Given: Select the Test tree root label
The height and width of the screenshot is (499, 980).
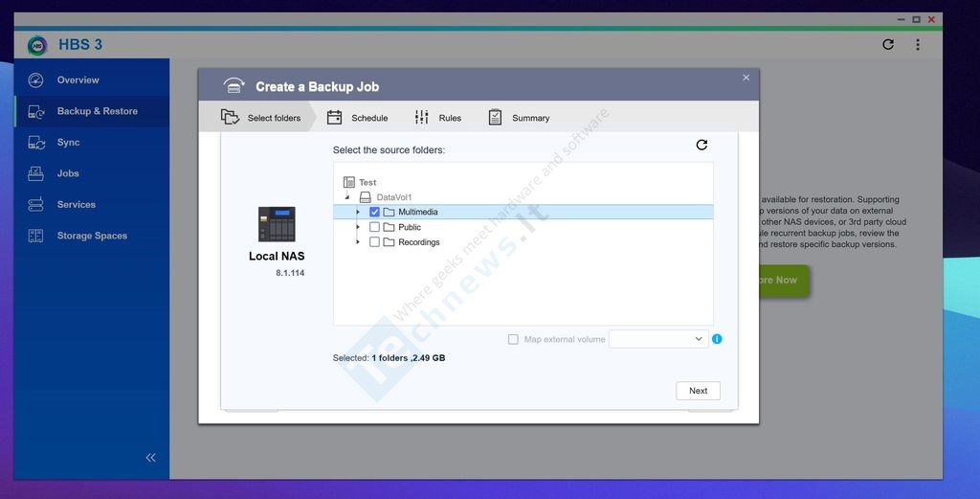Looking at the screenshot, I should click(367, 183).
